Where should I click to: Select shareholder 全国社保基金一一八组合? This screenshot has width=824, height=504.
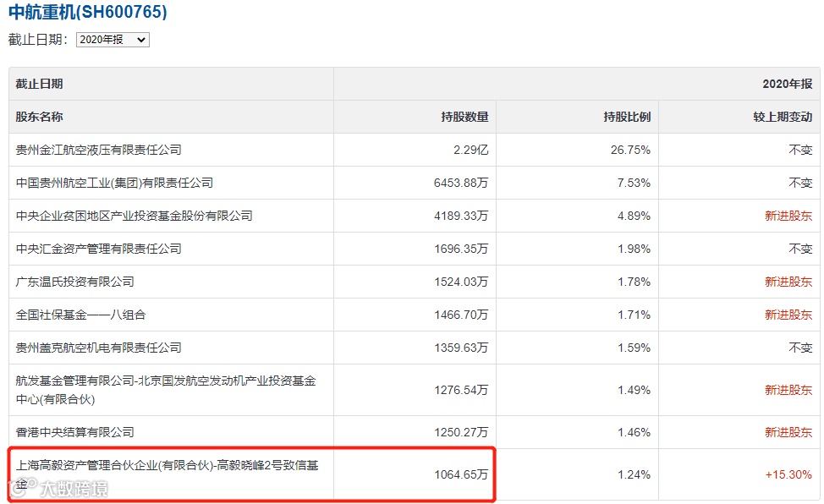(81, 315)
